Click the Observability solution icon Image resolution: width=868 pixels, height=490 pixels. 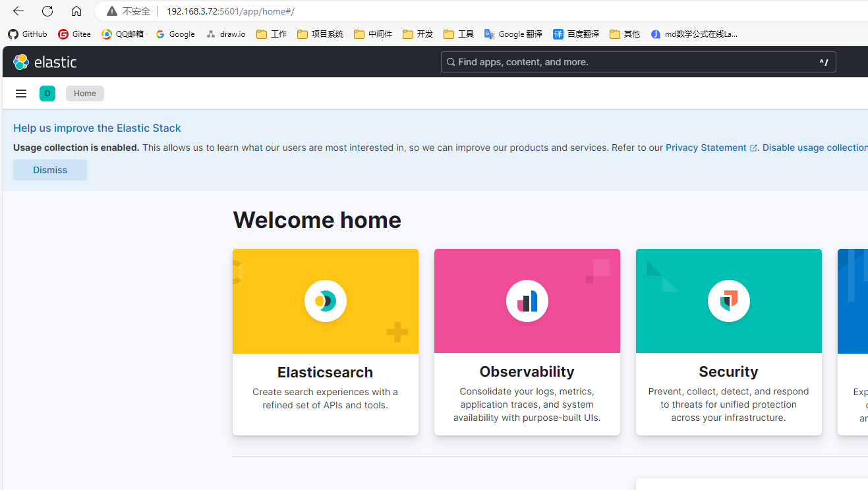[x=527, y=301]
